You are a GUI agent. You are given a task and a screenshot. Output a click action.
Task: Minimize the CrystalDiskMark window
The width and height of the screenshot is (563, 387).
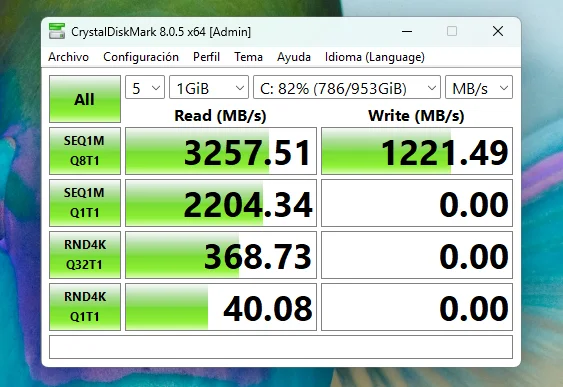click(407, 31)
